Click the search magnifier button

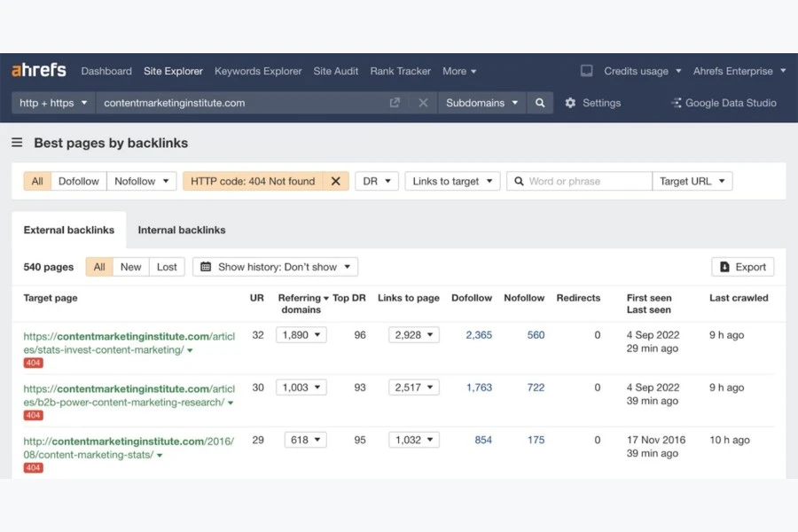click(540, 103)
